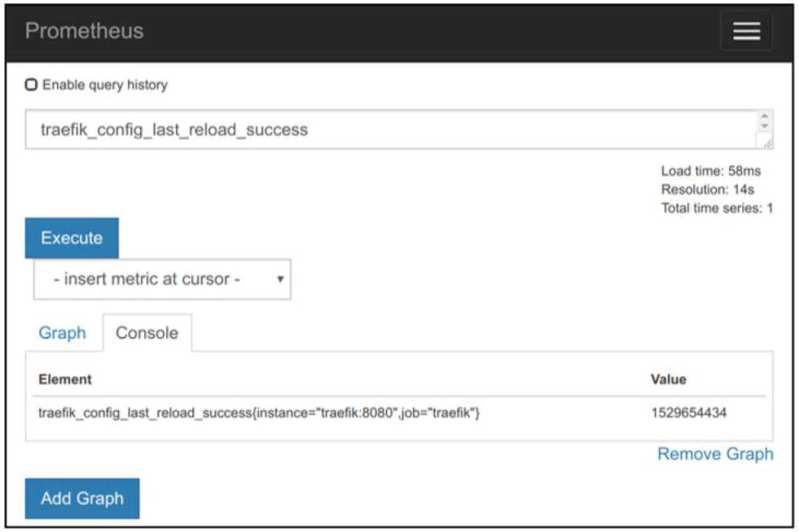Image resolution: width=799 pixels, height=532 pixels.
Task: Click the expression field's up scroll arrow
Action: [x=766, y=117]
